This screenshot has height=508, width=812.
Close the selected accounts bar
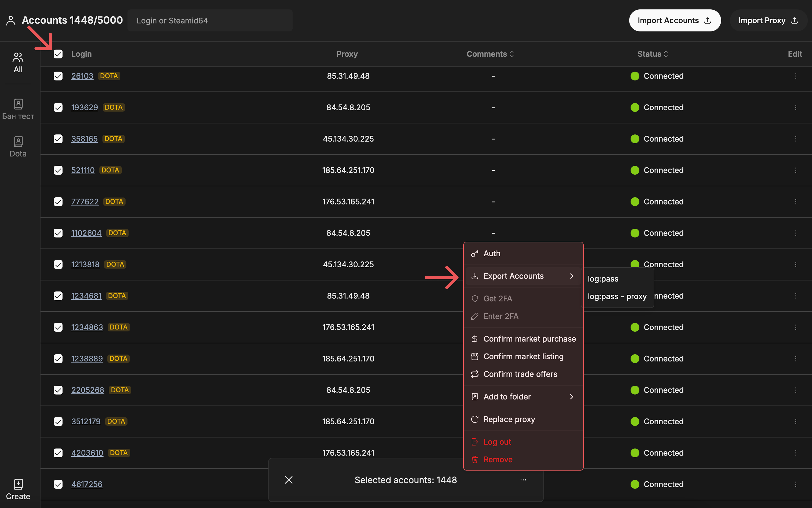[x=289, y=480]
